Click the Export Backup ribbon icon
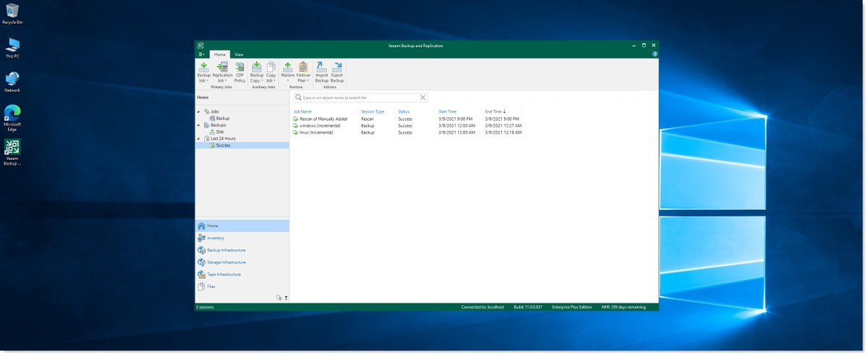The width and height of the screenshot is (868, 356). (337, 72)
